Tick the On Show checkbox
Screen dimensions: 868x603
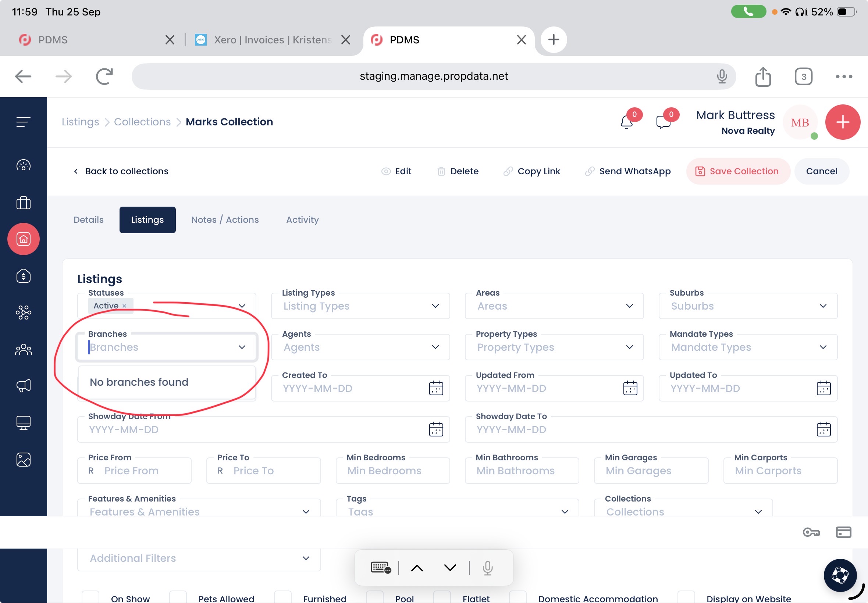click(91, 598)
